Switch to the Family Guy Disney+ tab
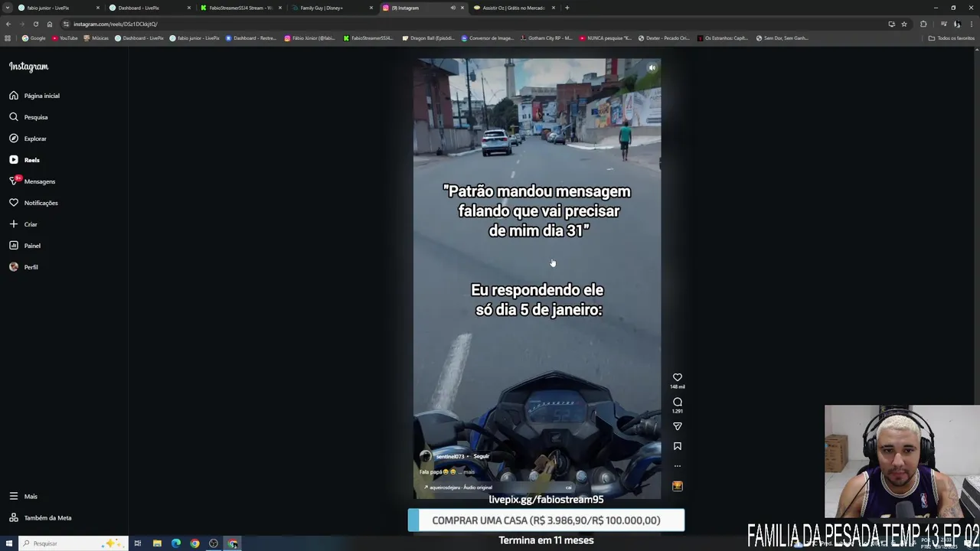Image resolution: width=980 pixels, height=551 pixels. pos(332,8)
